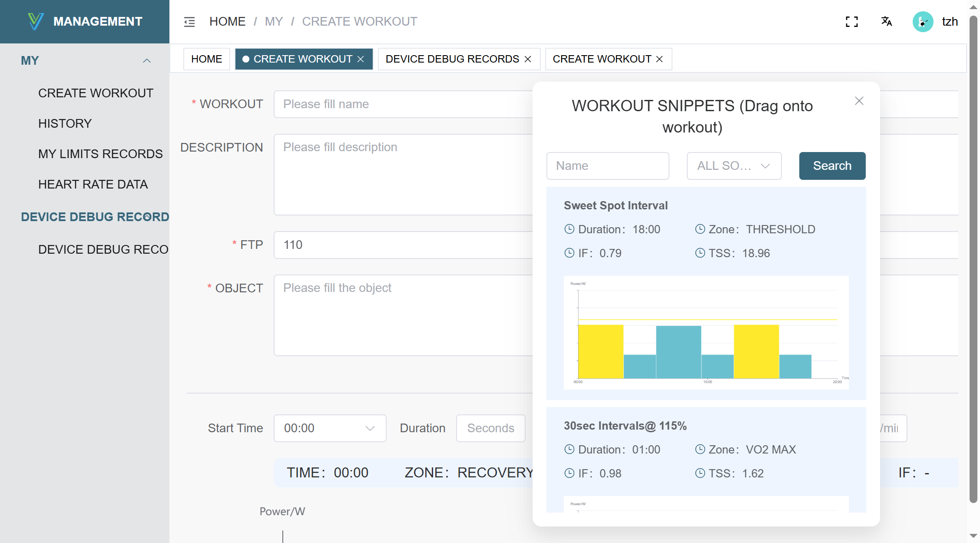The height and width of the screenshot is (543, 980).
Task: Go to HOME breadcrumb link
Action: (x=227, y=22)
